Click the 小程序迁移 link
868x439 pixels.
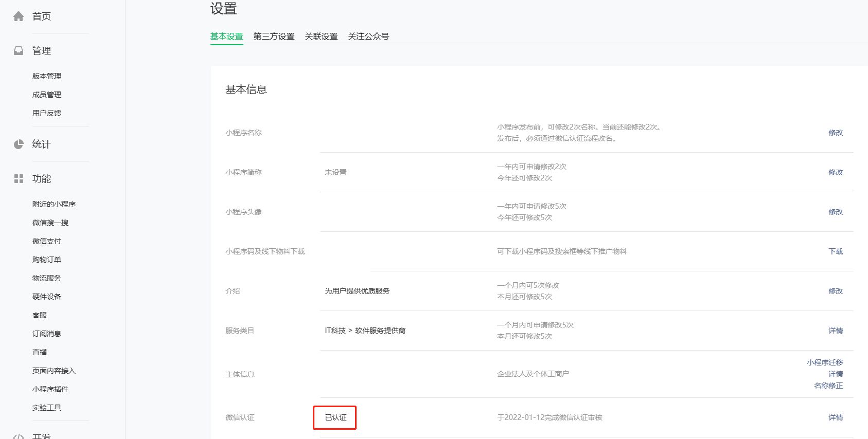(x=825, y=362)
